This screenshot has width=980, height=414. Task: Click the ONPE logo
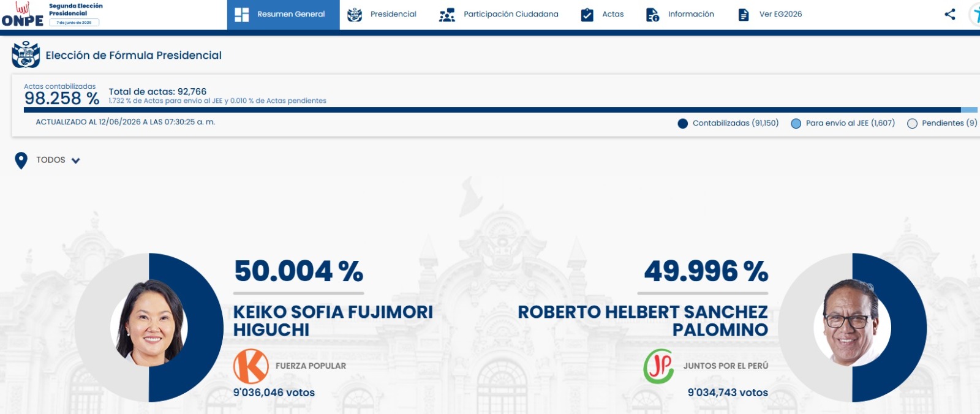pos(23,15)
